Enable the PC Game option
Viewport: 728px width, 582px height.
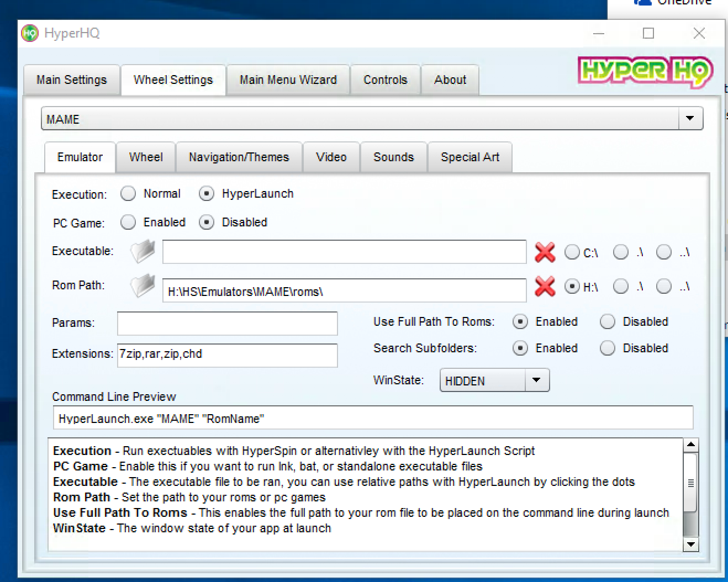[128, 222]
